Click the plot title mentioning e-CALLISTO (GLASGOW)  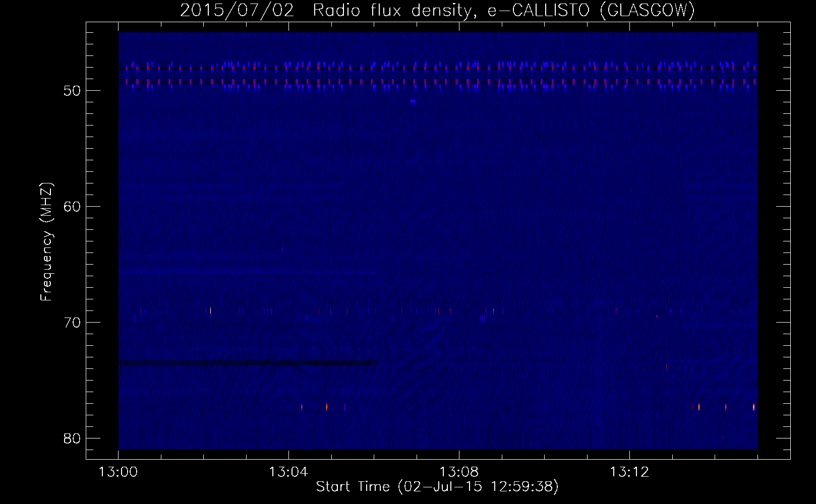437,10
